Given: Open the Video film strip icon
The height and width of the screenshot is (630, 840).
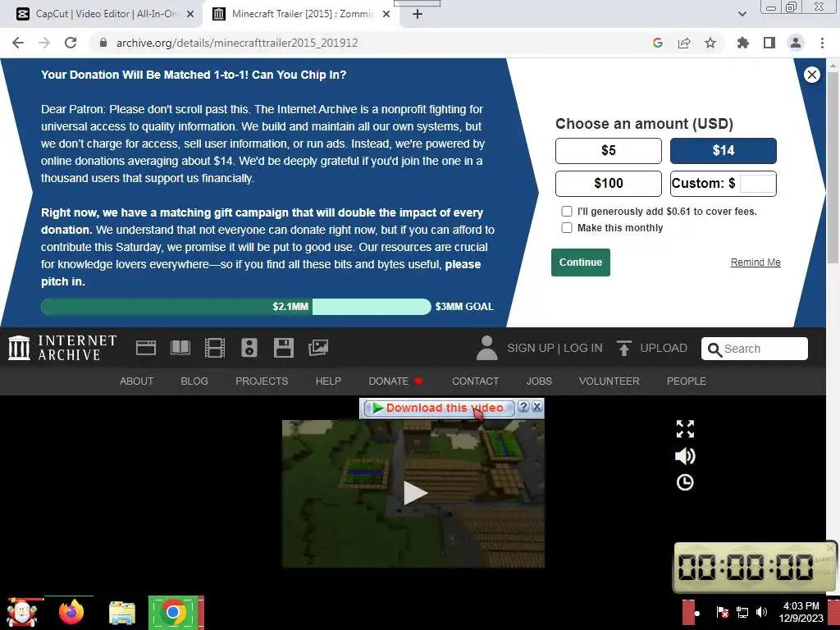Looking at the screenshot, I should coord(215,348).
